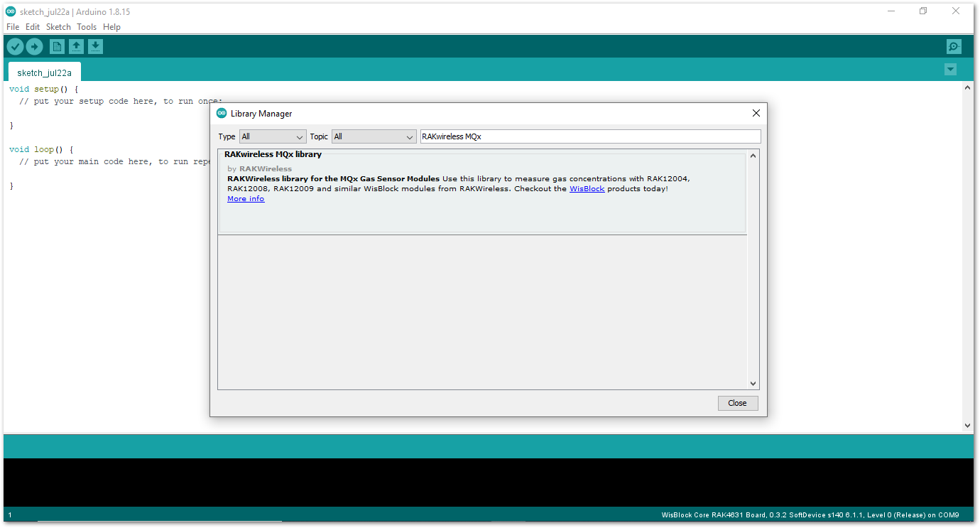980x528 pixels.
Task: Click the Arduino logo in title bar
Action: (x=11, y=11)
